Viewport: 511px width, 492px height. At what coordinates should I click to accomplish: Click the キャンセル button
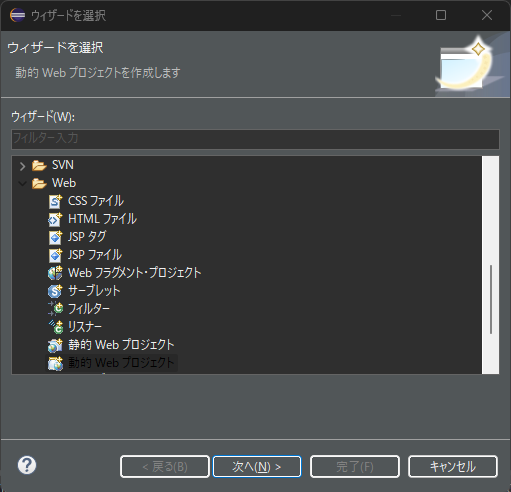coord(453,467)
